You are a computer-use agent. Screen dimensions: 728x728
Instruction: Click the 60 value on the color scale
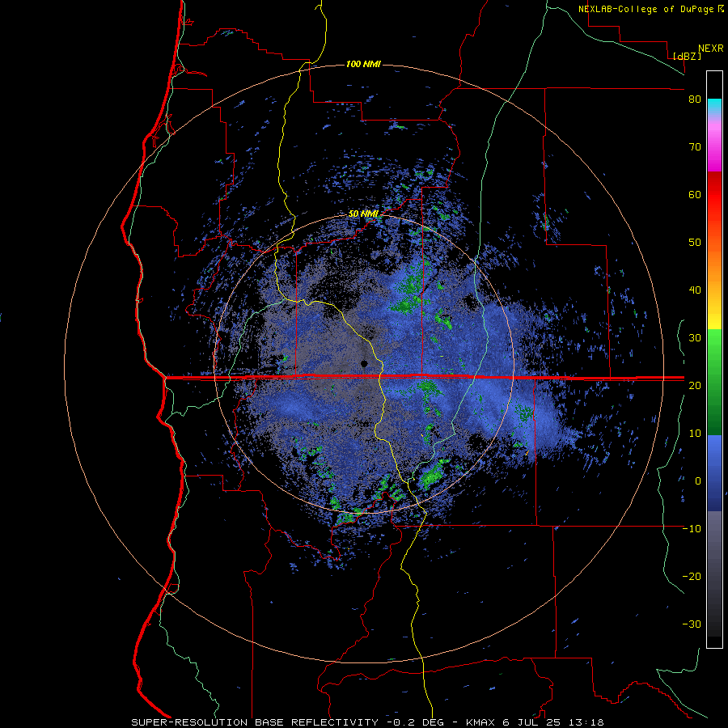695,194
